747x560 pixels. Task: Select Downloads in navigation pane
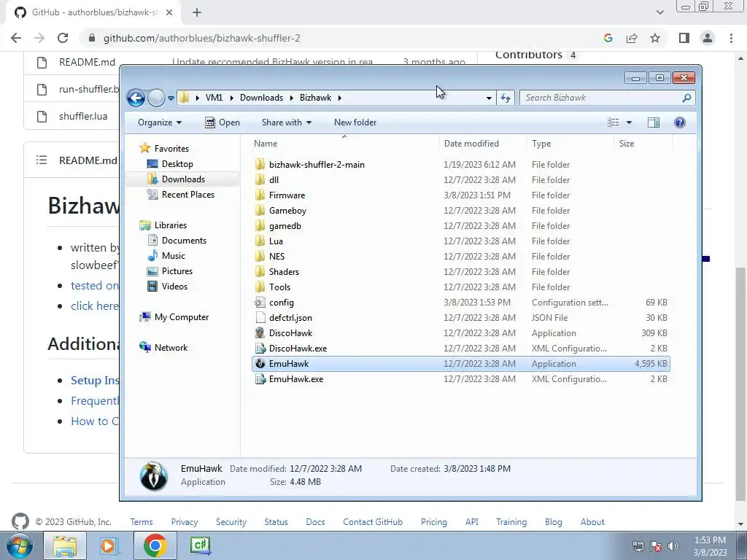coord(183,179)
